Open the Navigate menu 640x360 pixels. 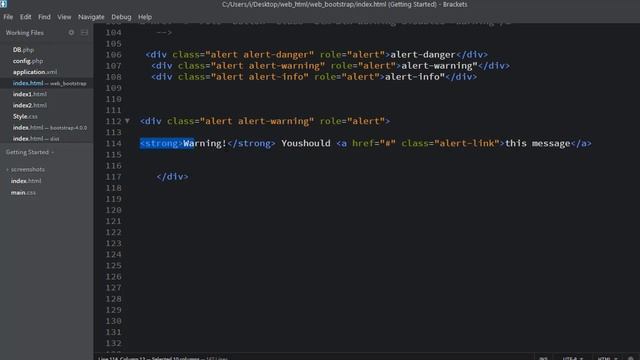(x=91, y=17)
